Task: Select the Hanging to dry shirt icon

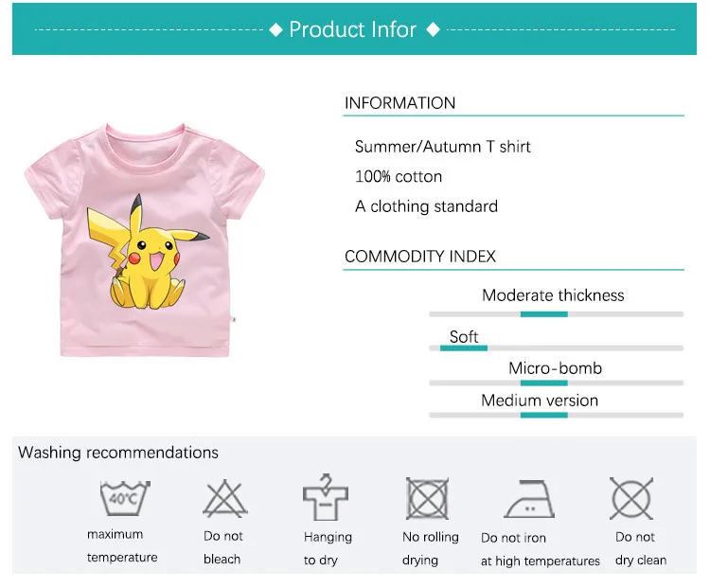Action: point(326,497)
